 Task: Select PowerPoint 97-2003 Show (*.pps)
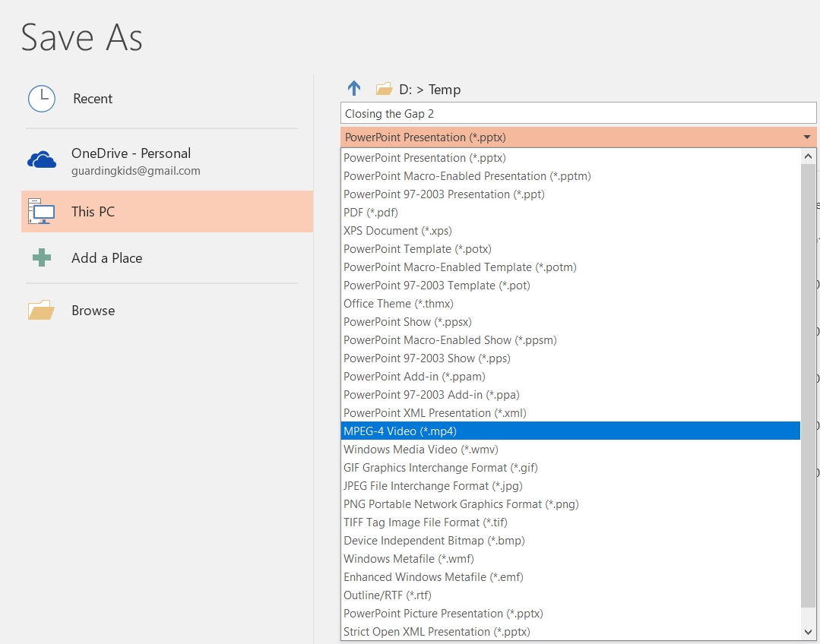pyautogui.click(x=571, y=358)
